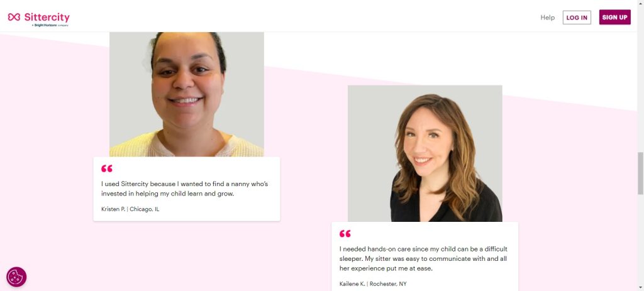Screen dimensions: 644x291
Task: Select Kailene K.'s testimonial photo
Action: point(425,153)
